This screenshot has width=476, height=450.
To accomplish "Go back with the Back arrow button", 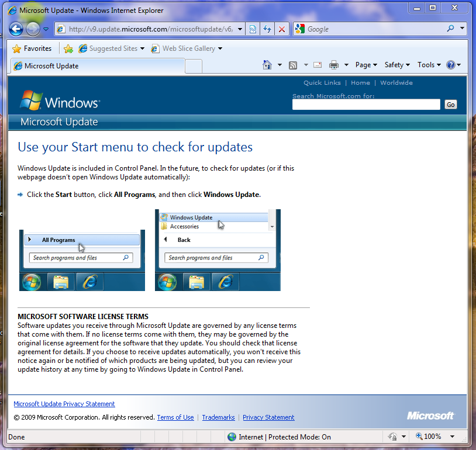I will coord(16,29).
